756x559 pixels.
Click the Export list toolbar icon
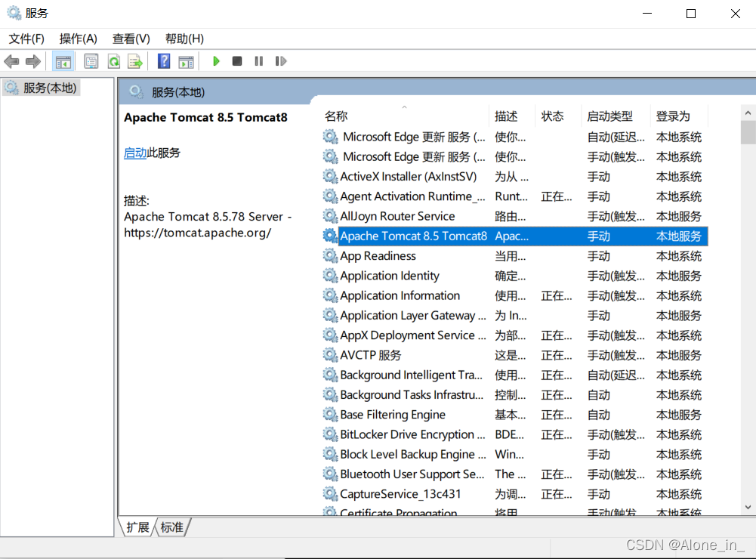[135, 61]
